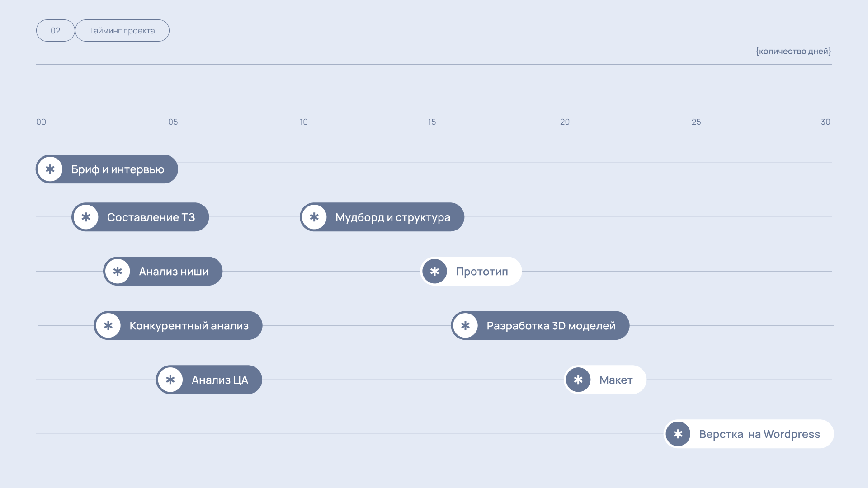Click the asterisk icon on Прототип
The height and width of the screenshot is (488, 868).
(x=434, y=271)
